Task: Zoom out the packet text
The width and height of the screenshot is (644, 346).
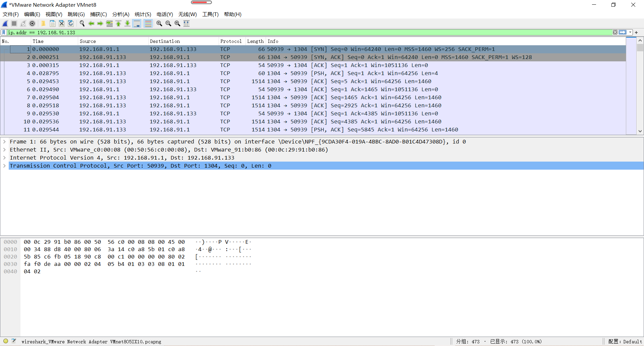Action: point(168,23)
